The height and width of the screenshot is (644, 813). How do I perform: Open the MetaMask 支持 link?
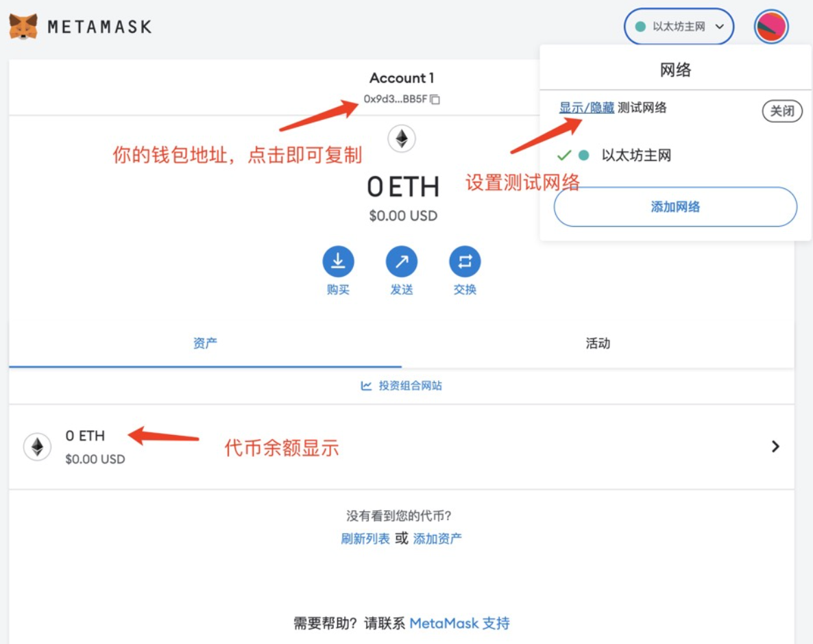[459, 623]
